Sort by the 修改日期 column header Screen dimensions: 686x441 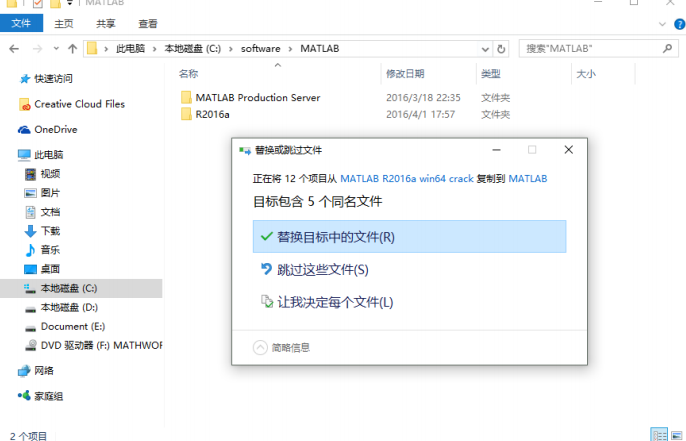[405, 74]
